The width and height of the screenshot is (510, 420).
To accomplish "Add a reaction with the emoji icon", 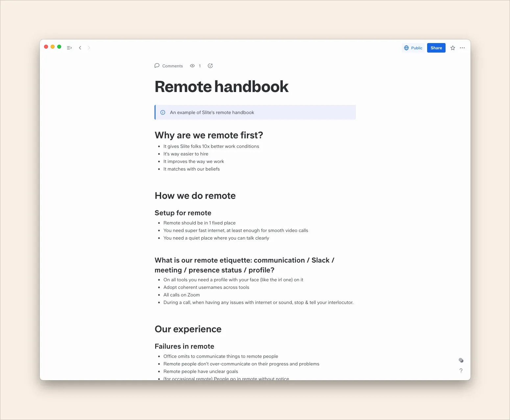I will 210,66.
